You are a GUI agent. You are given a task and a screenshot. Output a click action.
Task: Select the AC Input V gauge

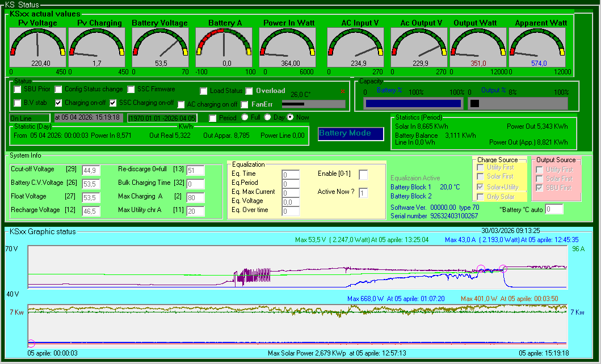click(355, 48)
